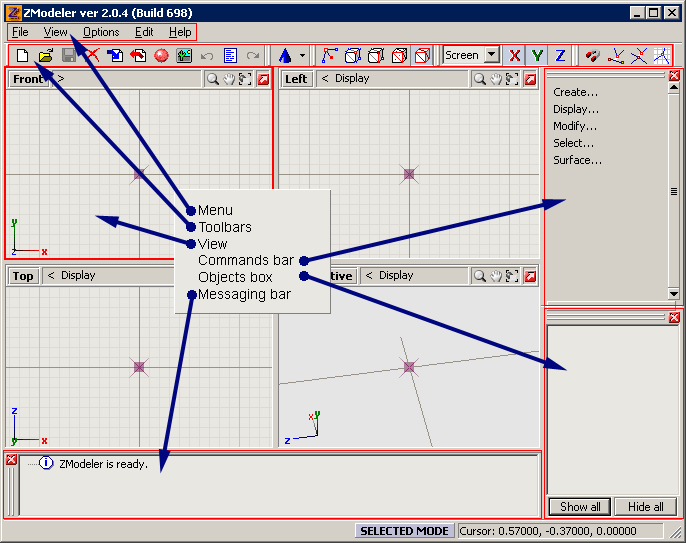686x543 pixels.
Task: Toggle the selected mode red cube icon
Action: pos(422,56)
